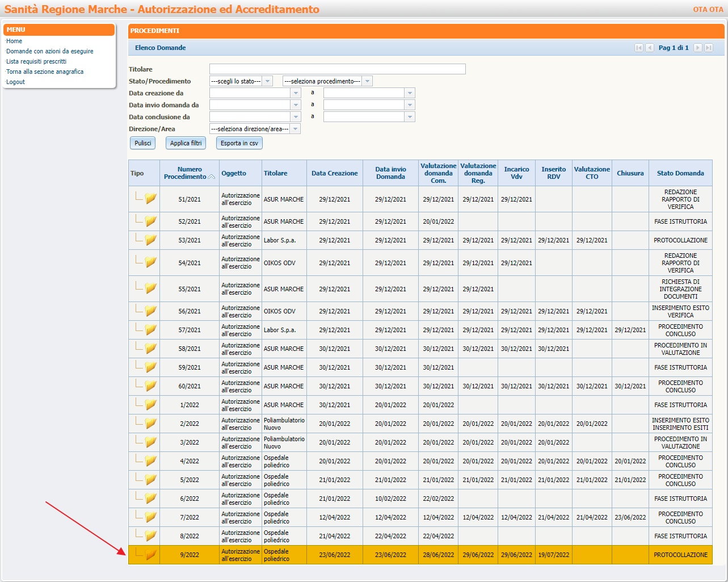This screenshot has width=728, height=582.
Task: Click 'OIKOS ODV' in row 54/2021
Action: [x=280, y=263]
